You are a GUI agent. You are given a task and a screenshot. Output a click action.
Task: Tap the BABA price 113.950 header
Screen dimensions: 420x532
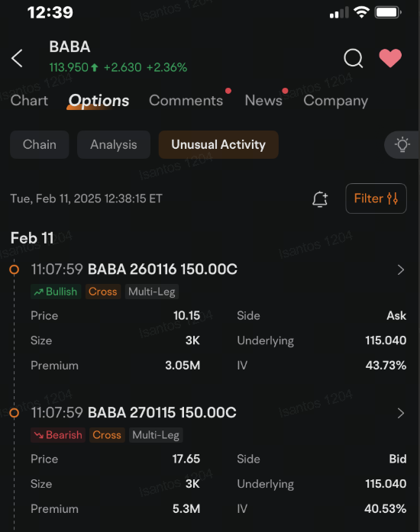pos(69,67)
